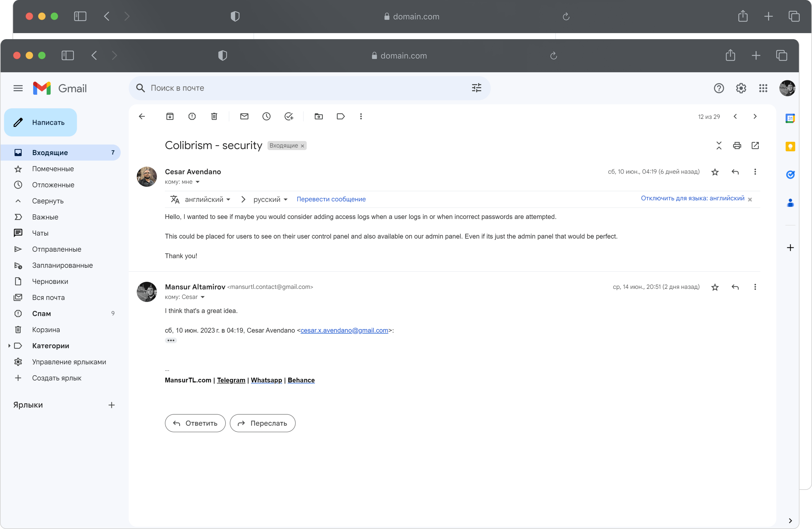Open more options for Mansur's message
Image resolution: width=812 pixels, height=529 pixels.
[755, 287]
